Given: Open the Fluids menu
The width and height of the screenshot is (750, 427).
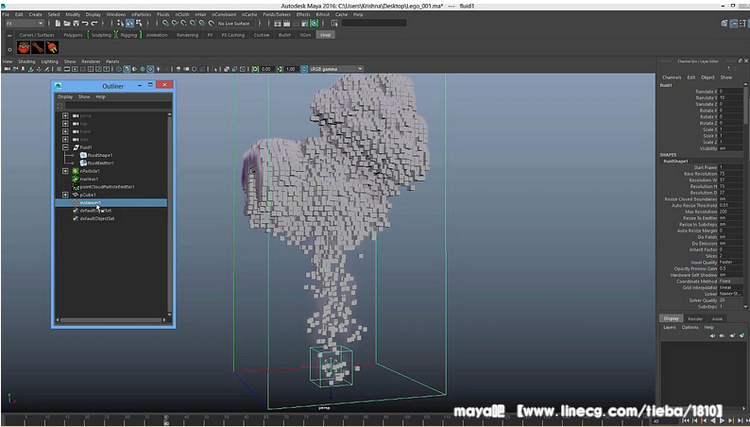Looking at the screenshot, I should (163, 15).
